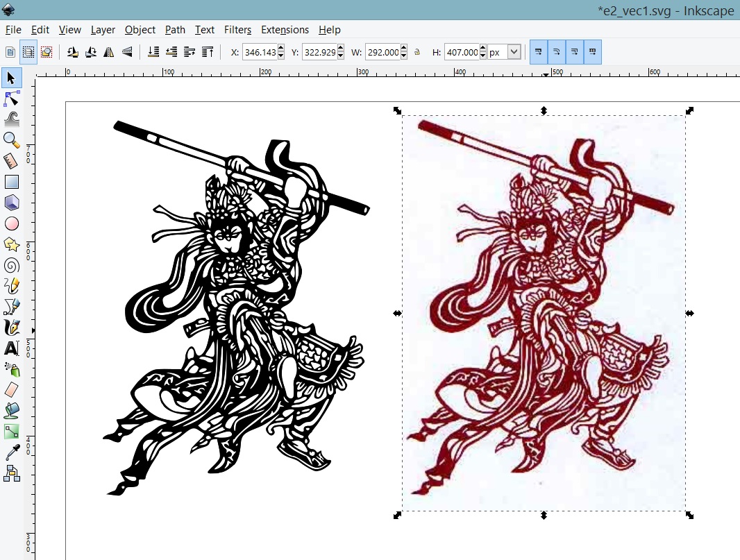Select the Diagram connector tool
Image resolution: width=740 pixels, height=560 pixels.
[x=11, y=473]
